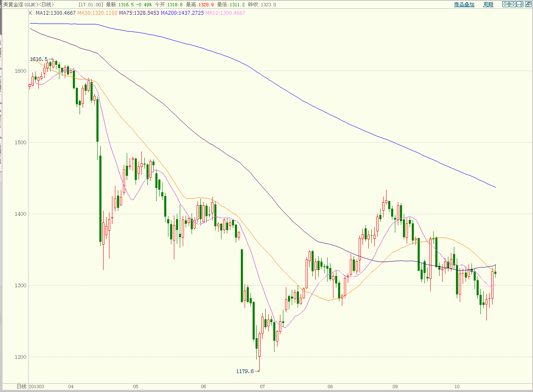Click the 美黄金连(GLNC)<日线> chart title

point(29,5)
